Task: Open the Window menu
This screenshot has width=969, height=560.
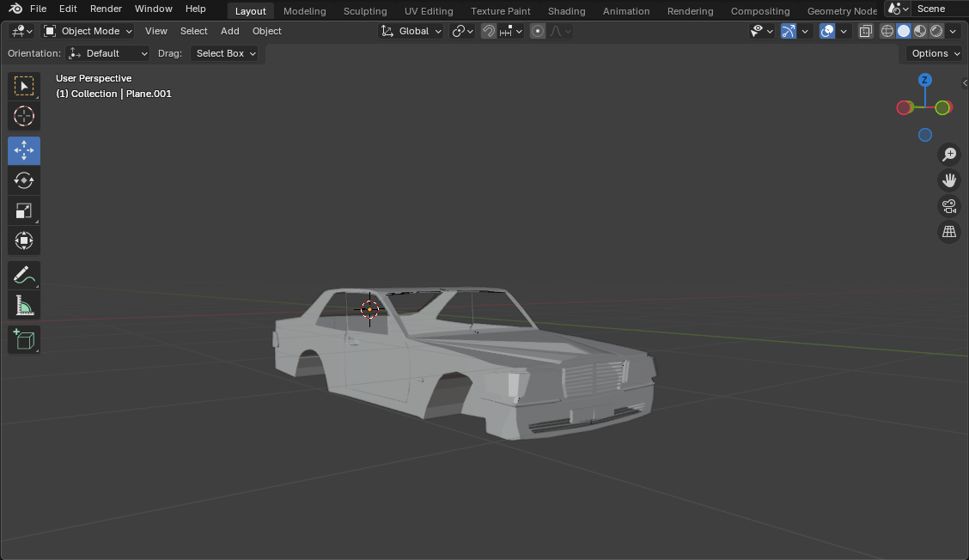Action: (153, 9)
